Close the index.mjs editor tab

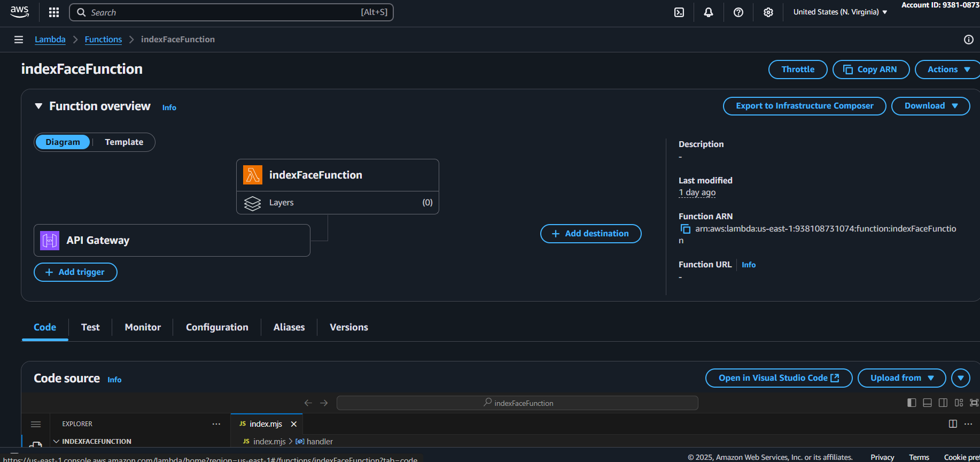(294, 424)
